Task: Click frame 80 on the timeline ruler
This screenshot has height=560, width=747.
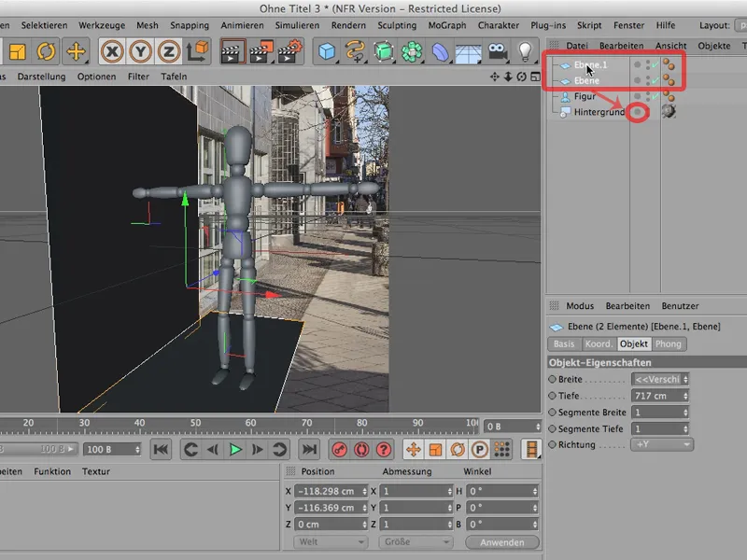Action: tap(362, 423)
